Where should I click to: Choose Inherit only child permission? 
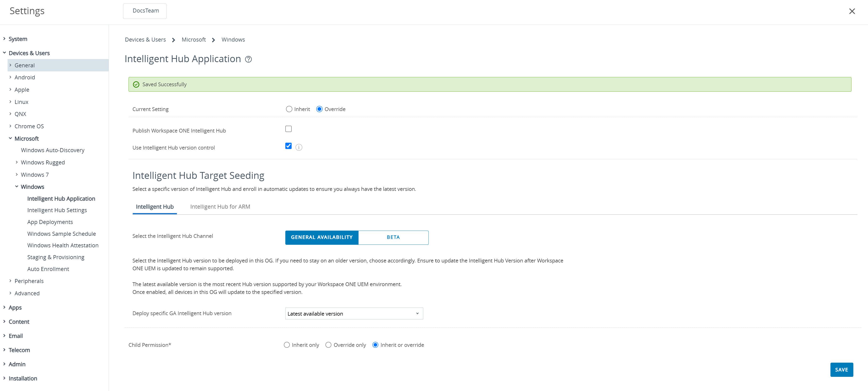tap(287, 345)
